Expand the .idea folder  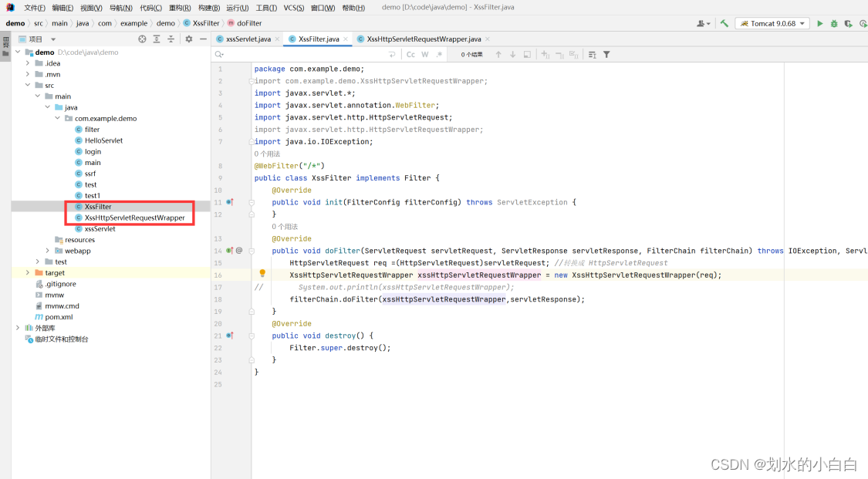[x=28, y=63]
